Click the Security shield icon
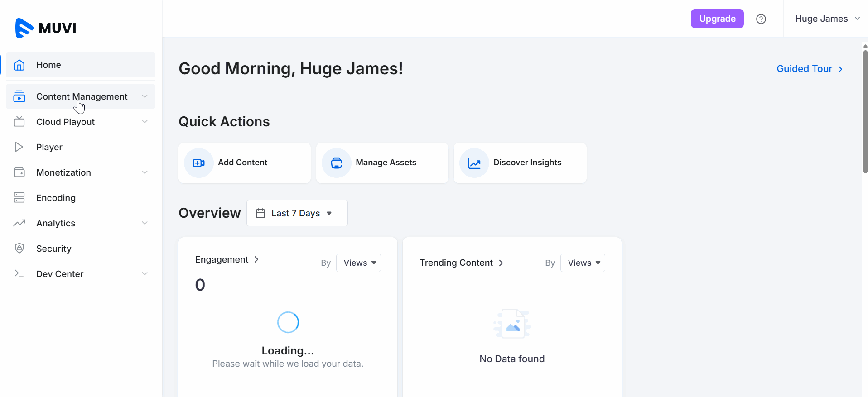This screenshot has width=868, height=397. click(19, 248)
